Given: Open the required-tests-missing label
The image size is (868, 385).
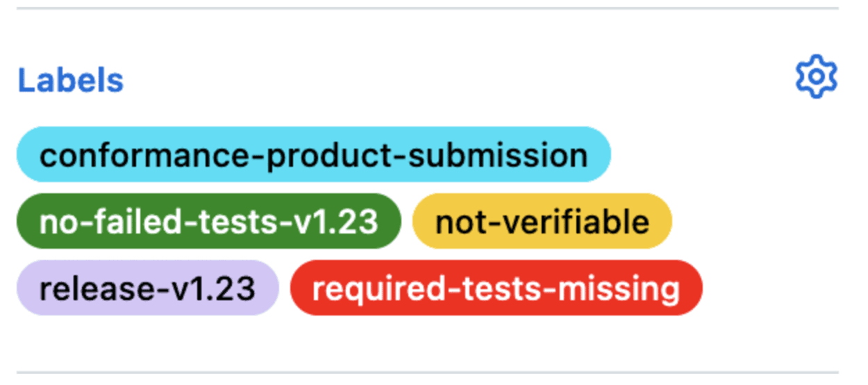Looking at the screenshot, I should [x=496, y=288].
